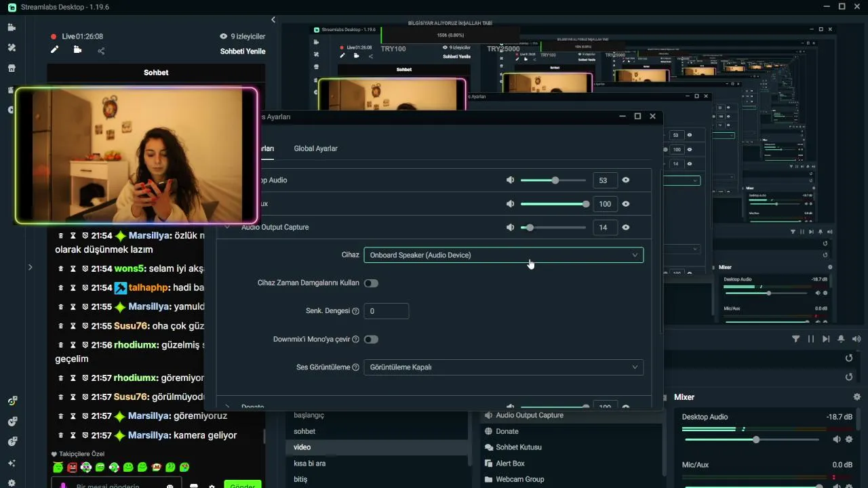Click the volume value field showing 100
The width and height of the screenshot is (868, 488).
coord(604,204)
